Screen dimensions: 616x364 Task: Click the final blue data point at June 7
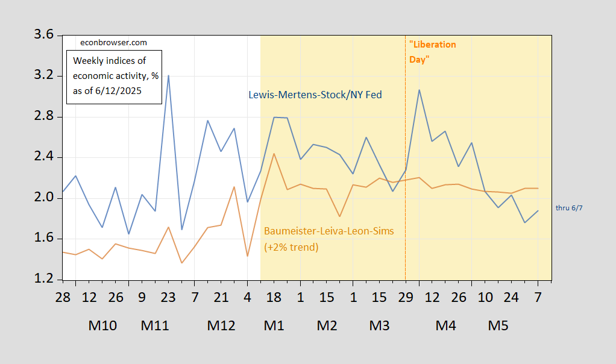[538, 211]
